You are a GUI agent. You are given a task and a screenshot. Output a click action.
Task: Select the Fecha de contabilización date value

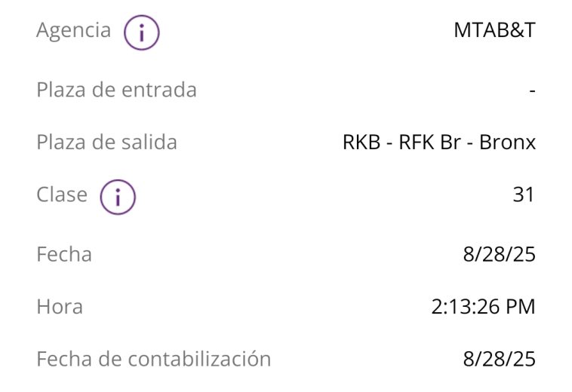click(499, 359)
